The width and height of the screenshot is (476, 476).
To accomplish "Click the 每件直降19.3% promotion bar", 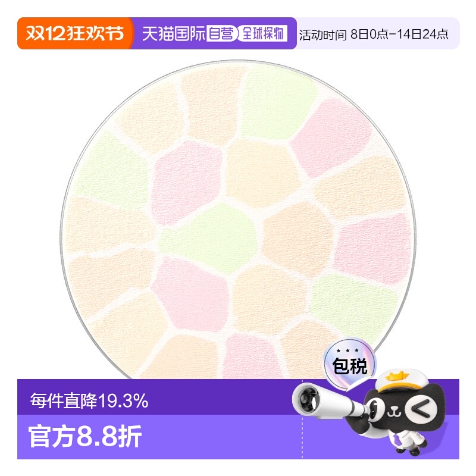I will 89,401.
